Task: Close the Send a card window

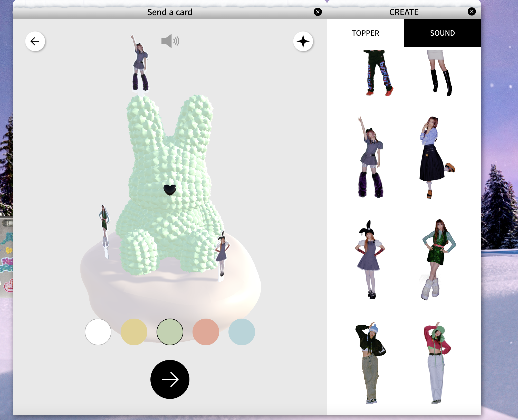Action: (x=318, y=12)
